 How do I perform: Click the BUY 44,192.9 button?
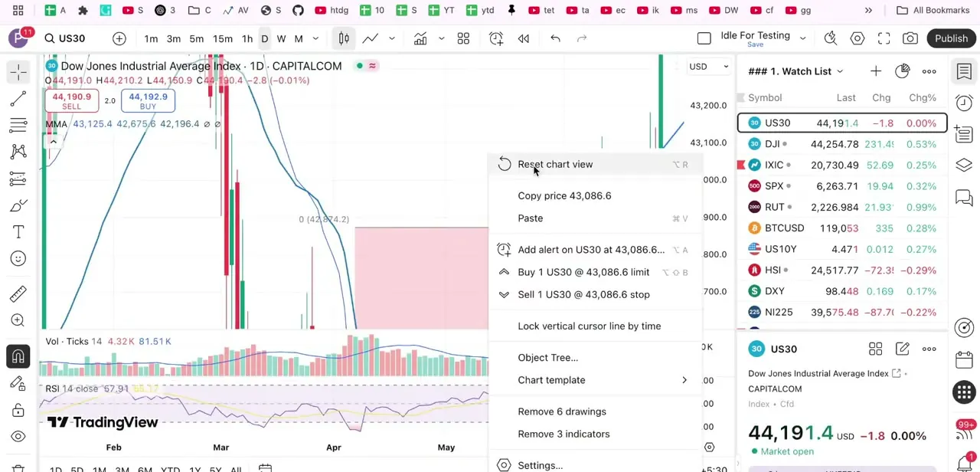click(x=148, y=101)
